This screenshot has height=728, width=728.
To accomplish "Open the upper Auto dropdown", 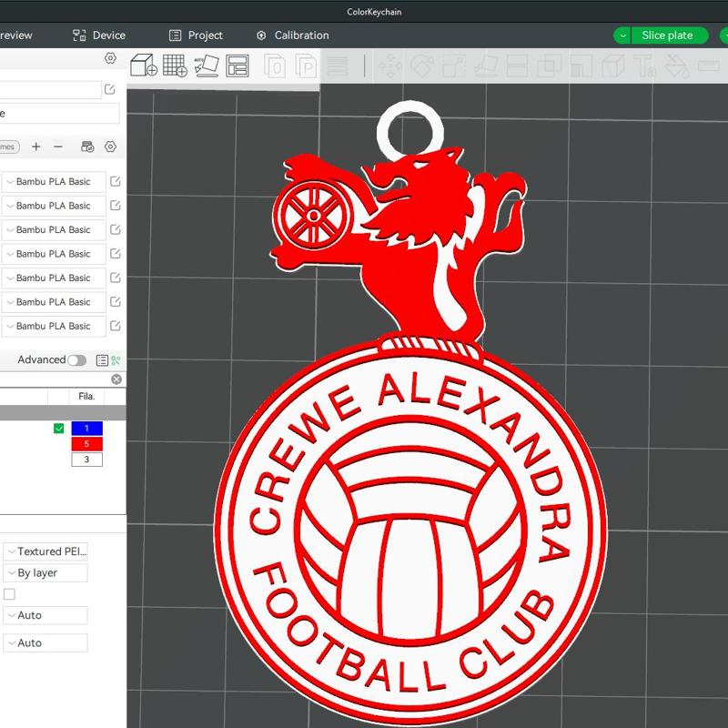I will pos(45,615).
